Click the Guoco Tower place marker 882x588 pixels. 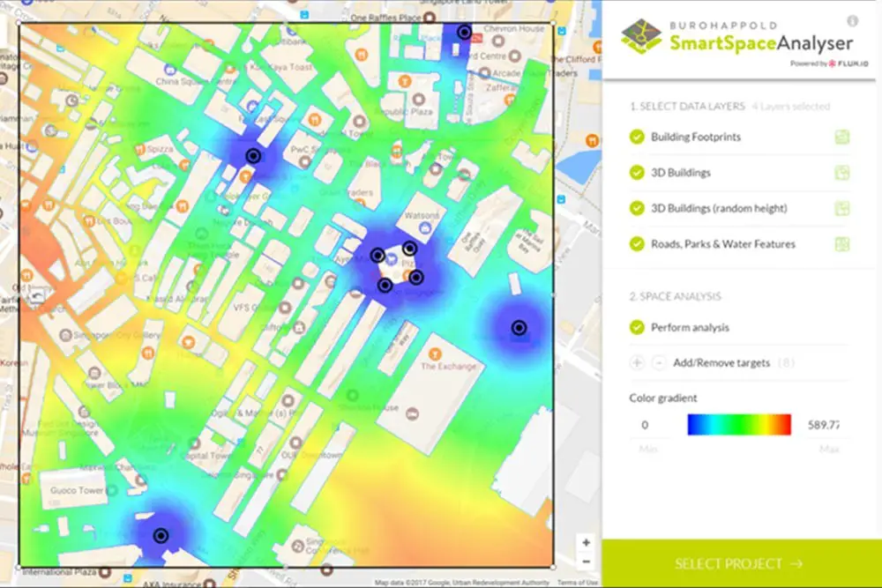pyautogui.click(x=112, y=491)
